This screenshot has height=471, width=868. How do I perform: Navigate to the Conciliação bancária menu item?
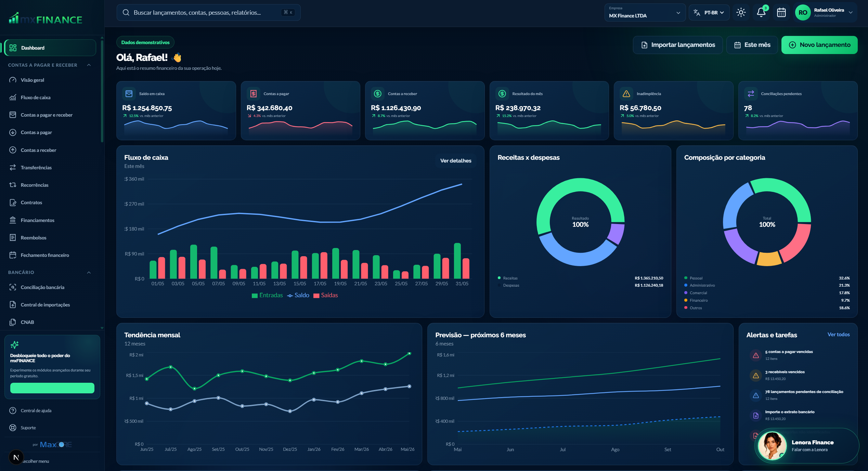(50, 287)
